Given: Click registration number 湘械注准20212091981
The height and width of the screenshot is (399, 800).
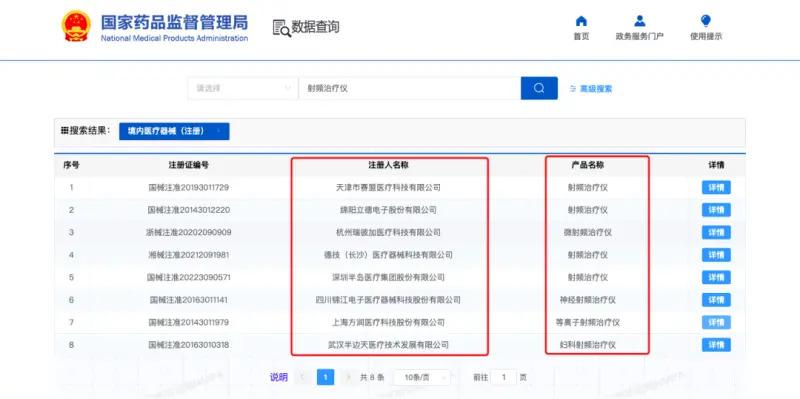Looking at the screenshot, I should click(x=188, y=255).
